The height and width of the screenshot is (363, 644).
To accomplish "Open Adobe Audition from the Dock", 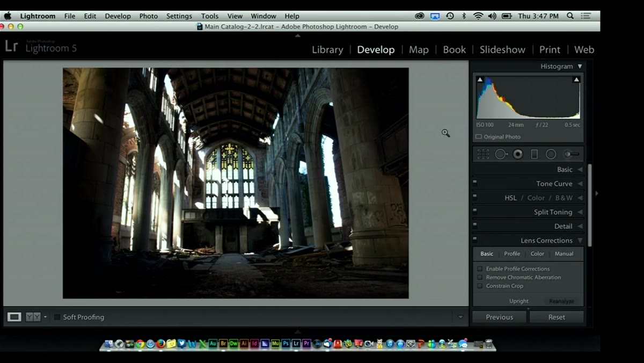I will pos(213,344).
